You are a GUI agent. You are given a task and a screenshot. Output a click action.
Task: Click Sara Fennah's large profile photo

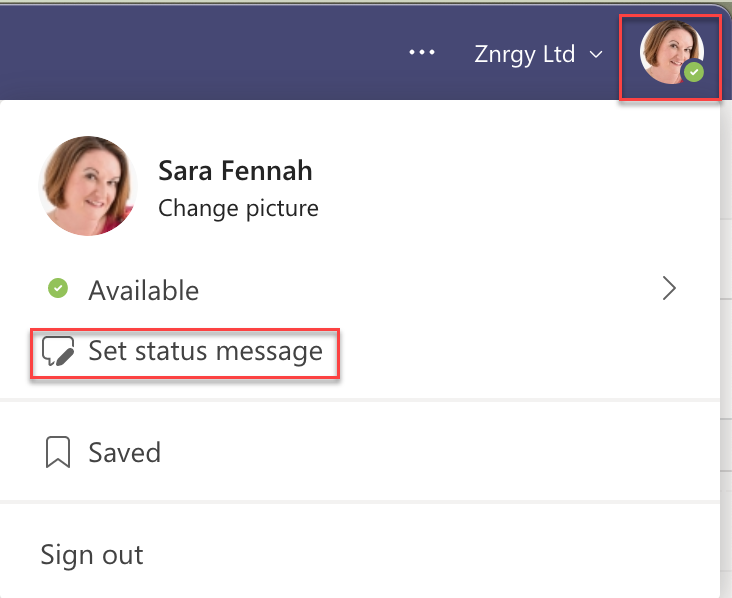click(88, 186)
